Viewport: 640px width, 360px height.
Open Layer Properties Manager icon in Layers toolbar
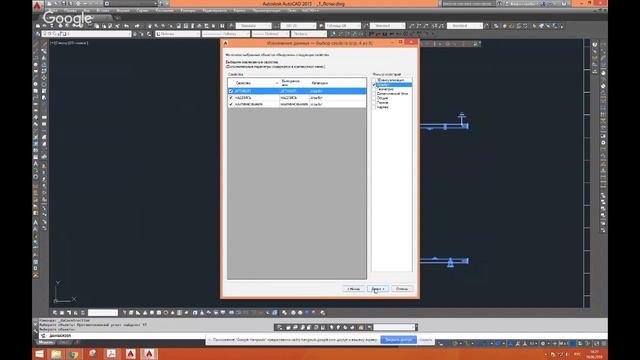[38, 34]
